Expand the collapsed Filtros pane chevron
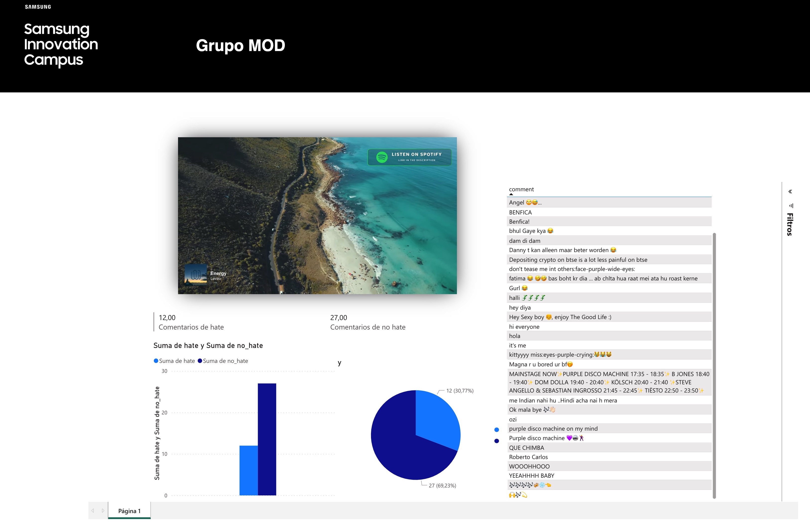The image size is (810, 532). (790, 191)
